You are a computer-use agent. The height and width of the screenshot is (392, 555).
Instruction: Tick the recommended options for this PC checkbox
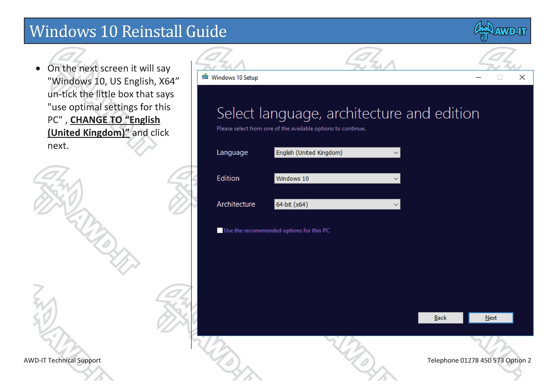(x=220, y=230)
